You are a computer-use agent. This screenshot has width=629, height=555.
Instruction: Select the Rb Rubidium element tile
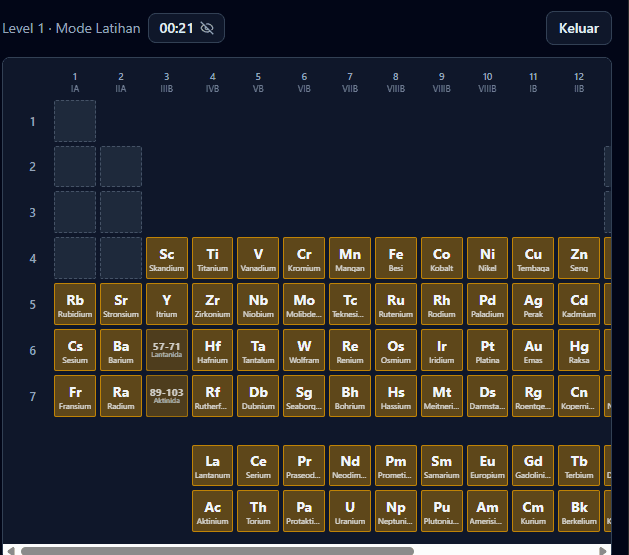coord(75,304)
